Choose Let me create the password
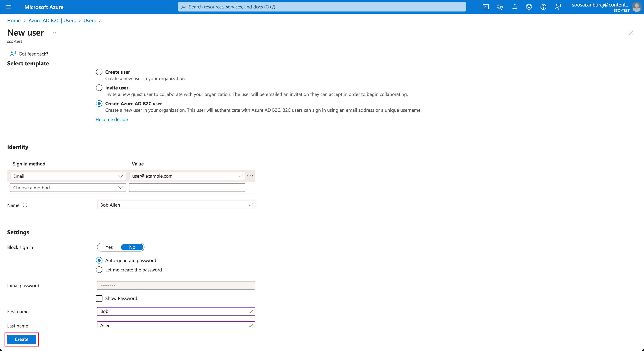 99,270
